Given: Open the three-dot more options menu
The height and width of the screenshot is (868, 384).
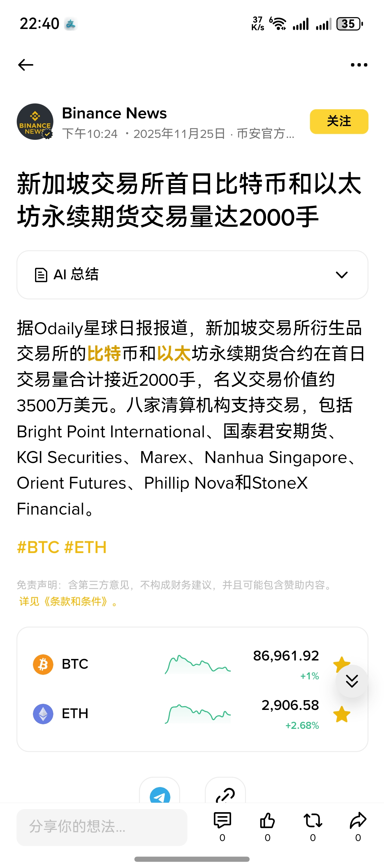Looking at the screenshot, I should coord(359,65).
